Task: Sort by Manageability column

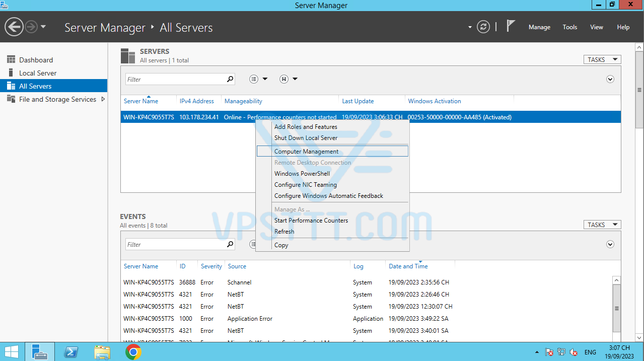Action: [x=243, y=101]
